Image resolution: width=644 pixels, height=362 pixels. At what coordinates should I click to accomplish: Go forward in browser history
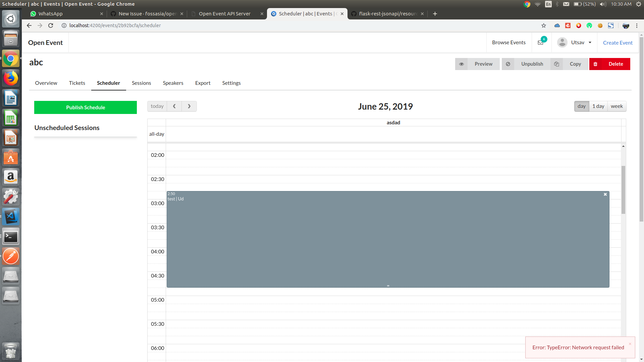(x=40, y=25)
